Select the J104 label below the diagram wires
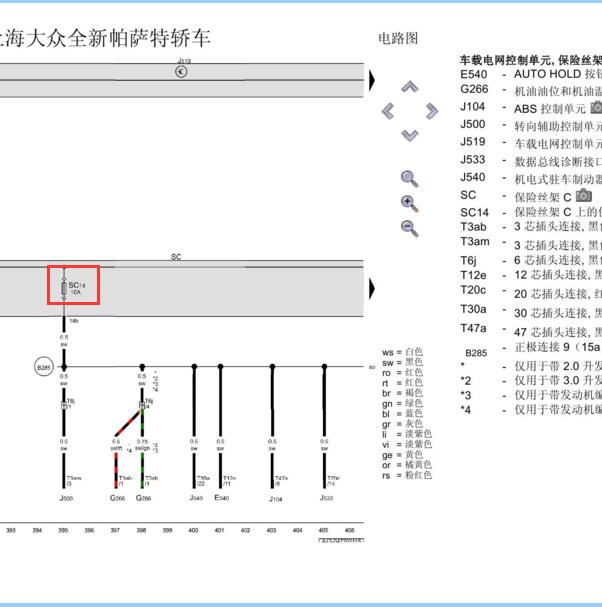This screenshot has width=602, height=607. [x=276, y=499]
